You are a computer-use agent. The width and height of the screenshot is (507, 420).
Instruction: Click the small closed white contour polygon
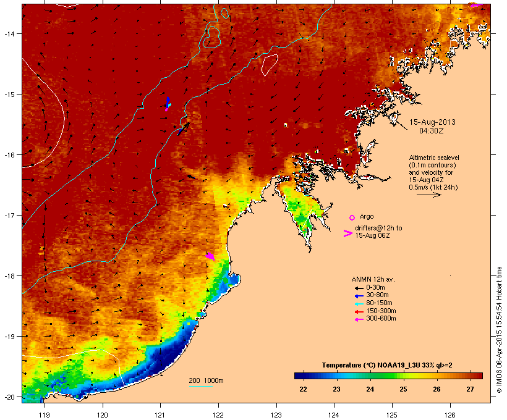coord(270,65)
